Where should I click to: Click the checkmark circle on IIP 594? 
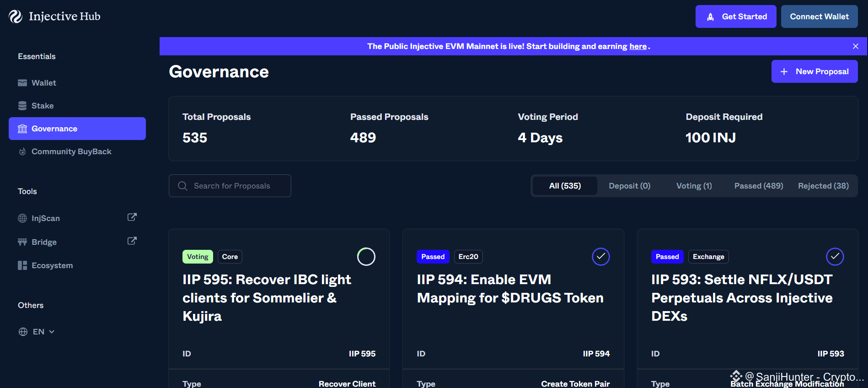click(600, 257)
